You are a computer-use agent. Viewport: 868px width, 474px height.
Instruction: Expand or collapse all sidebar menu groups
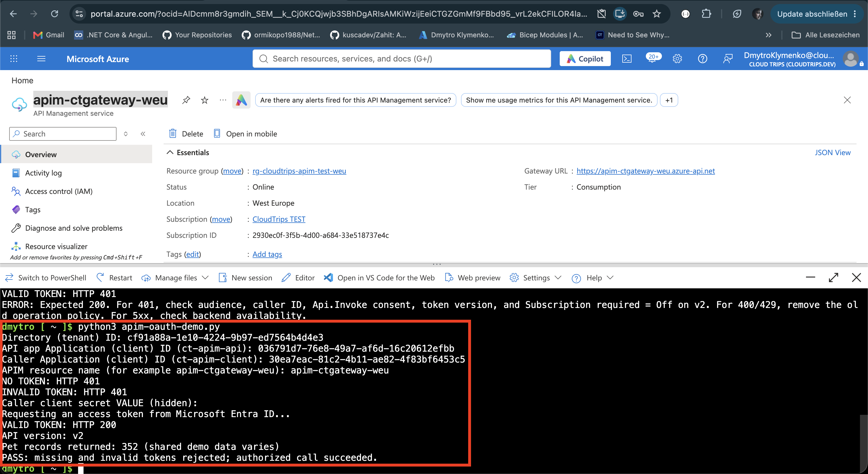(x=126, y=134)
